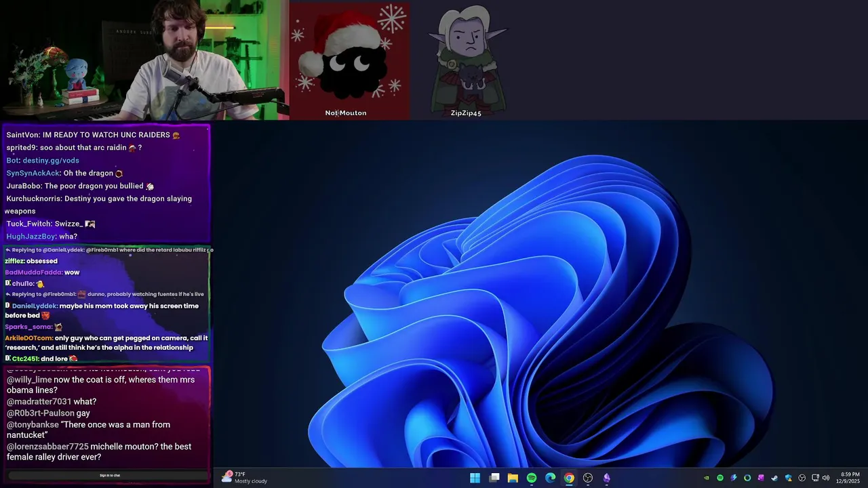Screen dimensions: 868x488
Task: Click DanielLyddek's screen time message
Action: 102,310
